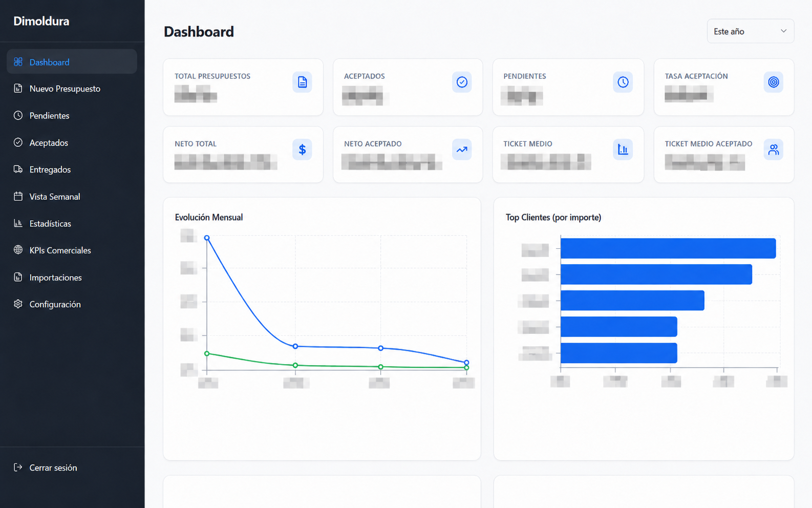Click the clock icon in Pendientes card
The width and height of the screenshot is (812, 508).
tap(623, 82)
